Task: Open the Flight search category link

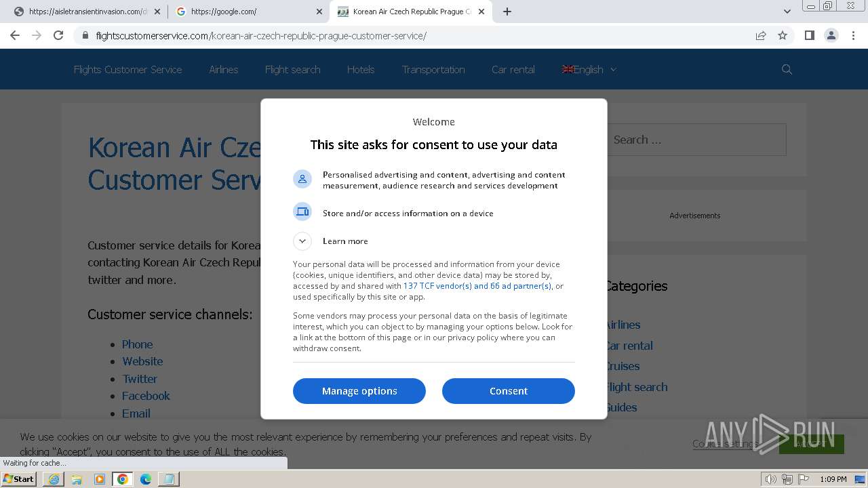Action: 636,387
